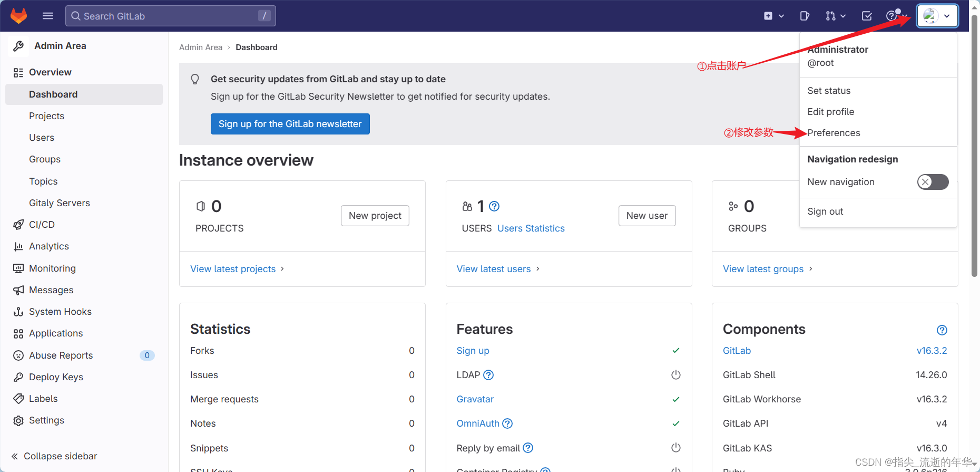Open the View latest users link
This screenshot has height=472, width=980.
tap(494, 269)
